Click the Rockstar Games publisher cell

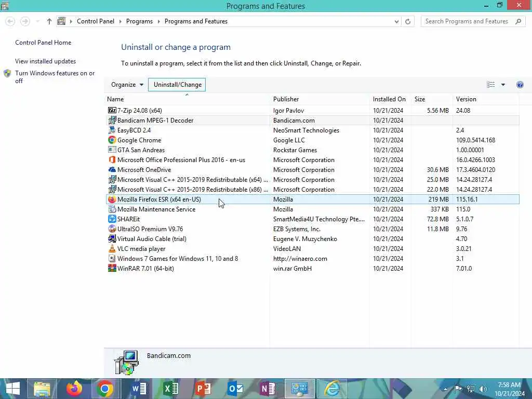295,150
